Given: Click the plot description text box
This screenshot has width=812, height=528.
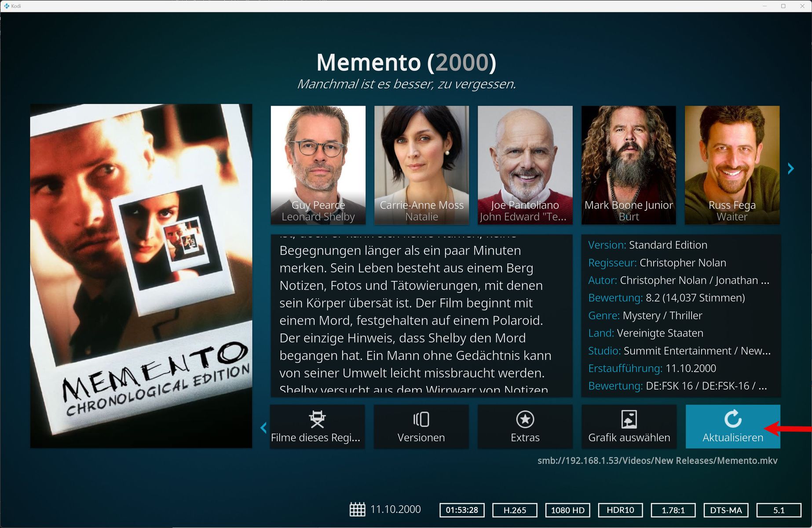Looking at the screenshot, I should pos(421,315).
